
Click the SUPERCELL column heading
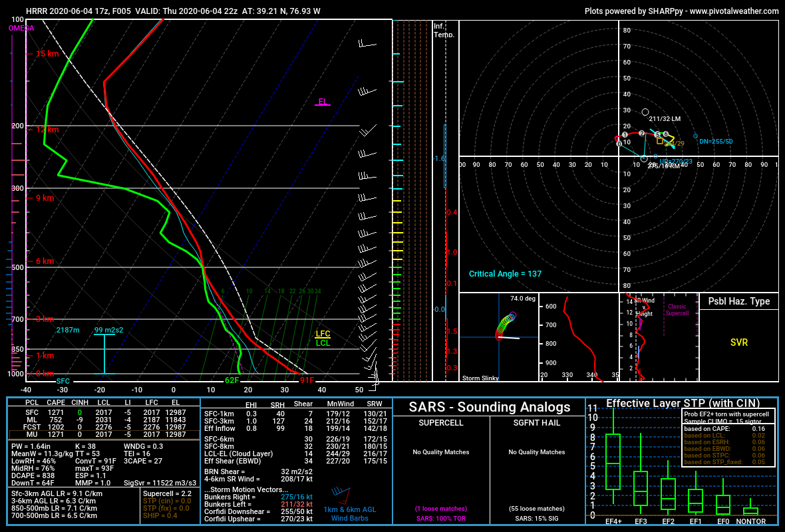(441, 423)
